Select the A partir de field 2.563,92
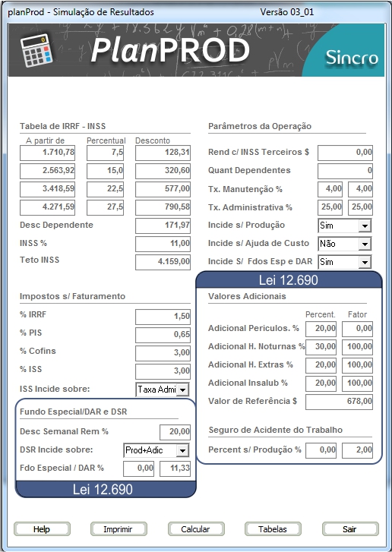The image size is (392, 552). pyautogui.click(x=48, y=171)
